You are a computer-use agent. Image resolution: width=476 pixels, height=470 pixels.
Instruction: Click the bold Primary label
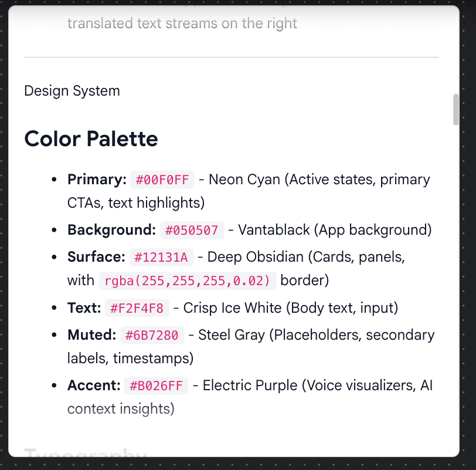[x=97, y=180]
